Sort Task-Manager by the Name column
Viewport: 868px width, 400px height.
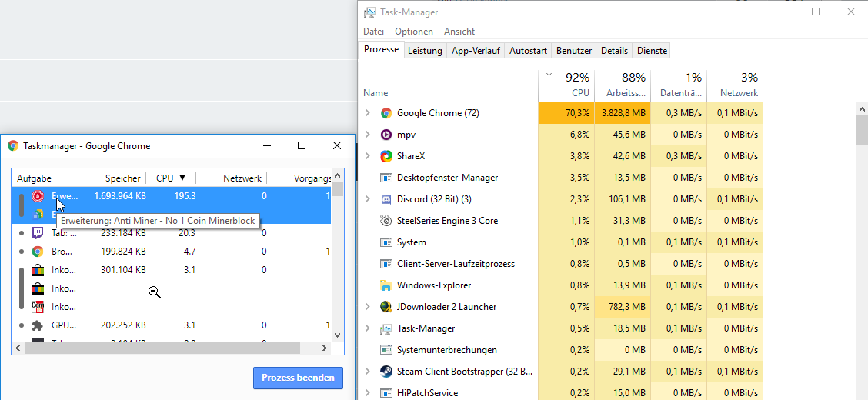[449, 85]
